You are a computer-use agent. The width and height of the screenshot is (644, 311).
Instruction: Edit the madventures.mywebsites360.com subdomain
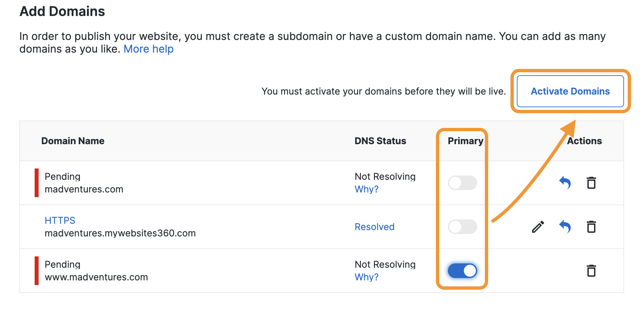click(x=538, y=227)
